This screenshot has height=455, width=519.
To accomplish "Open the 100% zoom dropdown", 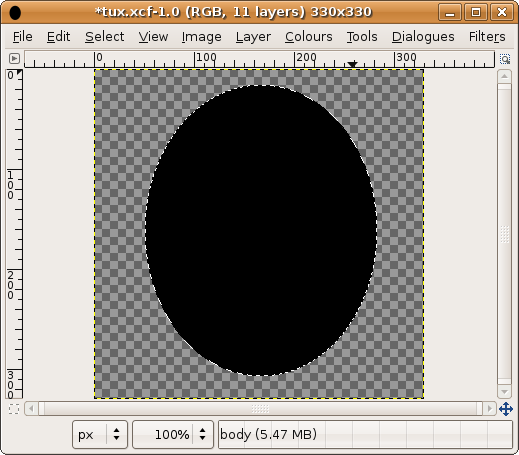I will pyautogui.click(x=173, y=434).
